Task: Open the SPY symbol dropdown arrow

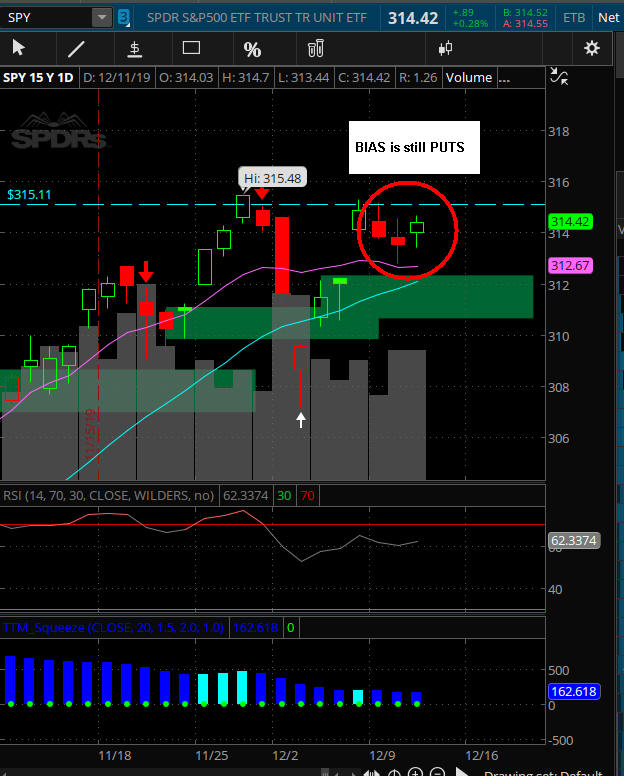Action: [102, 18]
